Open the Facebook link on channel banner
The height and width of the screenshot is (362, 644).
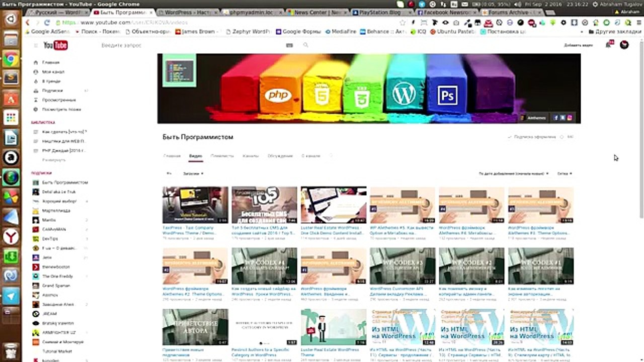pyautogui.click(x=556, y=118)
